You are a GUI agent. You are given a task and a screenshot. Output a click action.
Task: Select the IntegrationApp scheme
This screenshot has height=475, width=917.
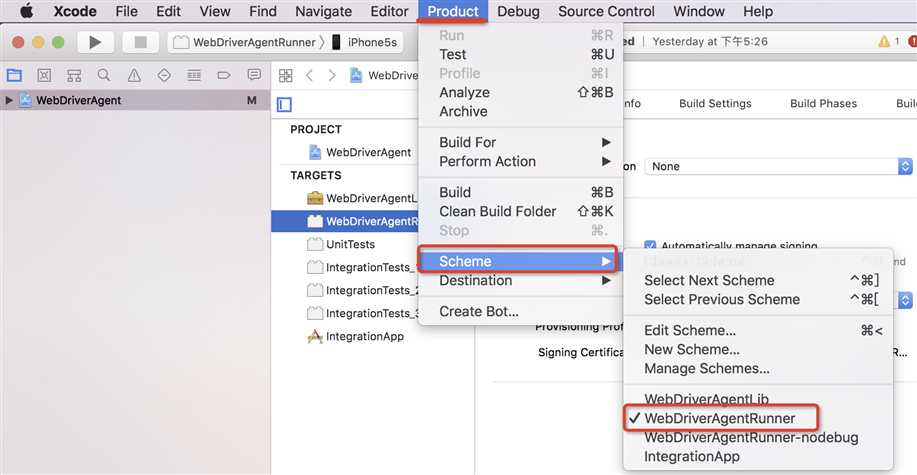[x=759, y=456]
